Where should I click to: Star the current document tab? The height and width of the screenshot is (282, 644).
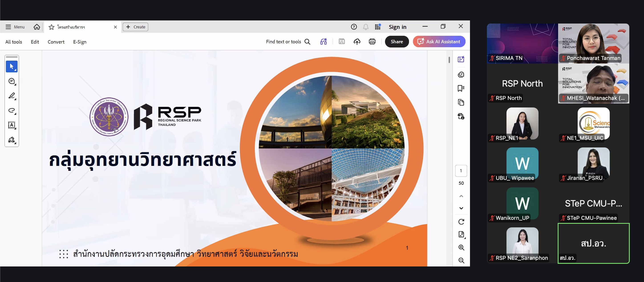click(51, 27)
